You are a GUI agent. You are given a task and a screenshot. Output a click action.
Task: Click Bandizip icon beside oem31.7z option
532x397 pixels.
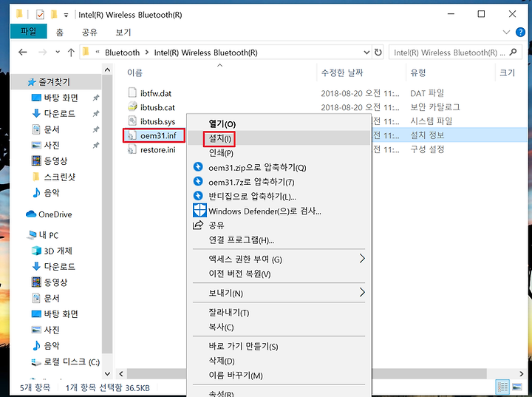click(x=198, y=181)
